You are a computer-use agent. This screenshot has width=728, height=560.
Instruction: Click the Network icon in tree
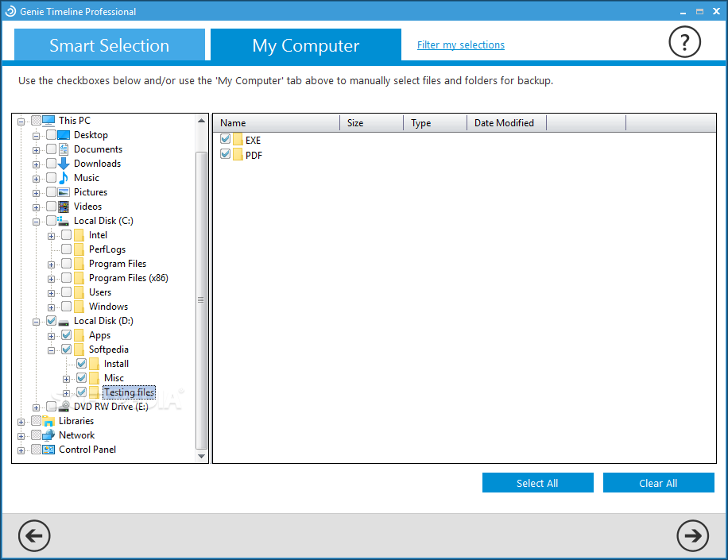pos(48,435)
